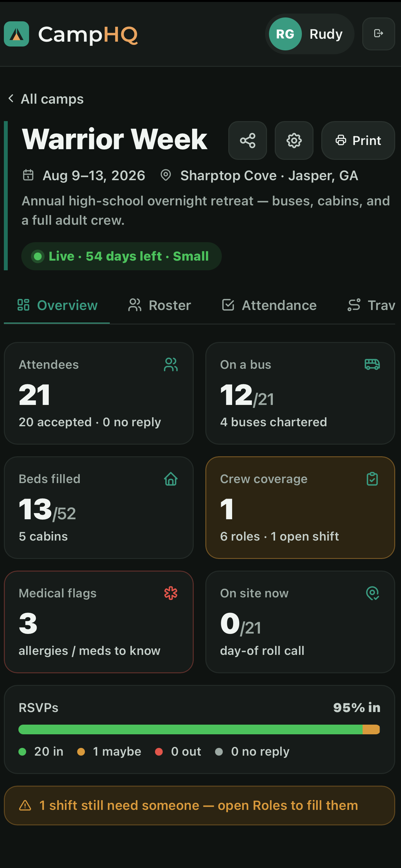The height and width of the screenshot is (868, 401).
Task: Open the share icon button
Action: point(248,140)
